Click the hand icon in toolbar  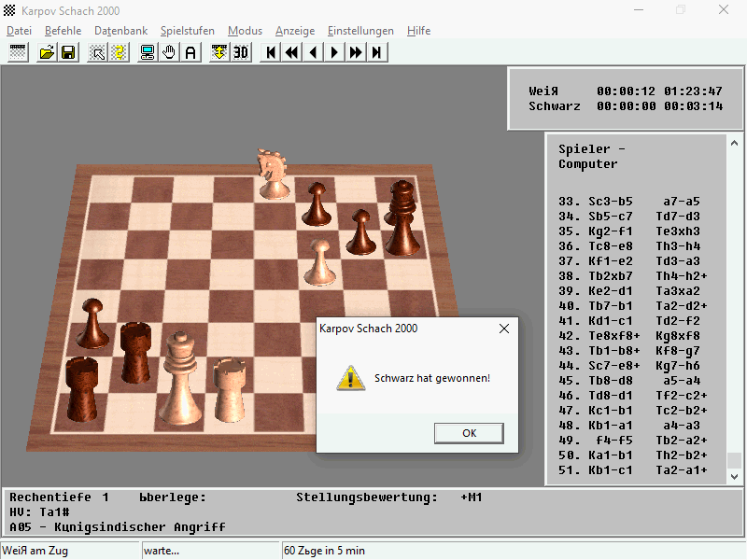(x=169, y=52)
